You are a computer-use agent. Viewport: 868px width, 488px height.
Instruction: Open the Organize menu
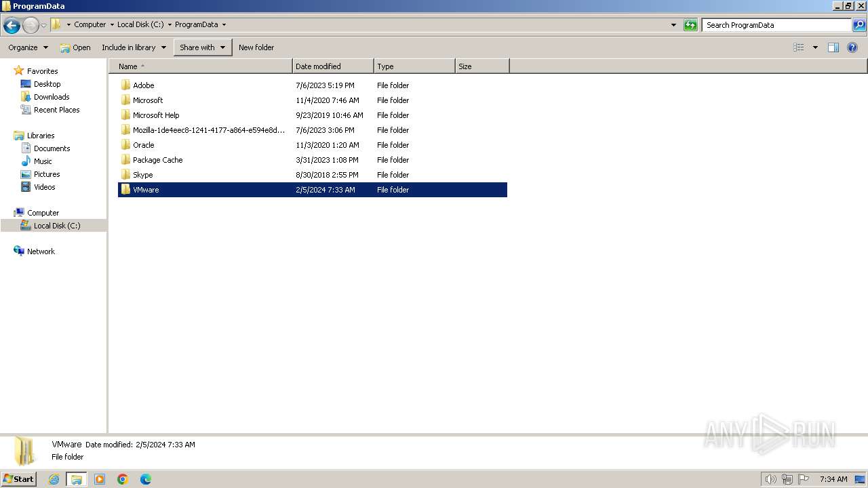(x=28, y=47)
